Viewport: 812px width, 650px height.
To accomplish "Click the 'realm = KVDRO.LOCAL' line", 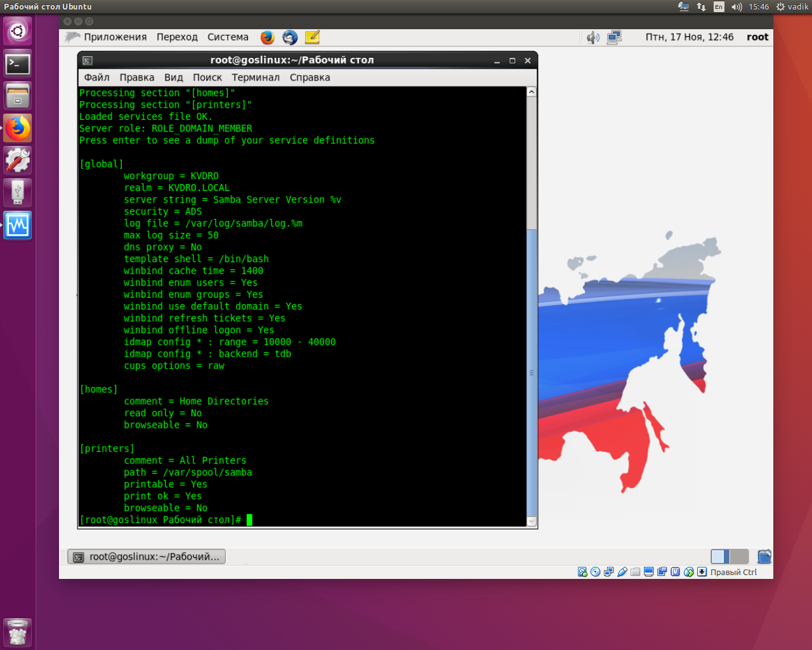I will [177, 188].
